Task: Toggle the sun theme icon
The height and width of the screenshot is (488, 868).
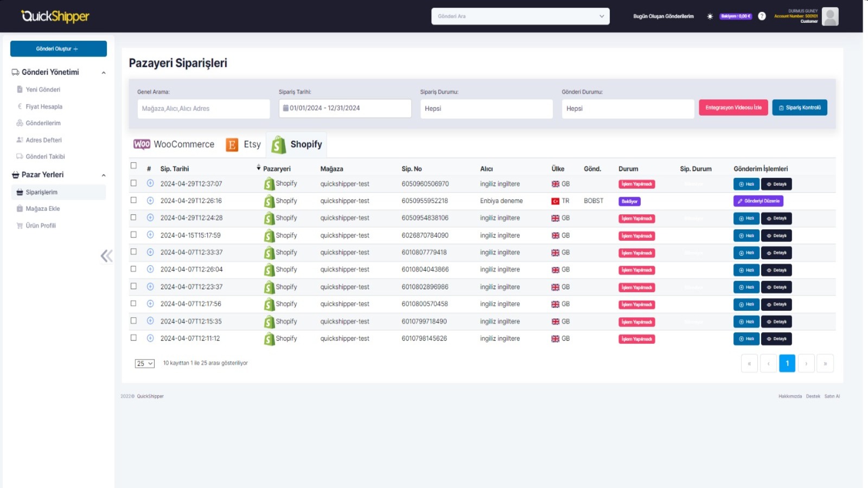Action: point(710,16)
